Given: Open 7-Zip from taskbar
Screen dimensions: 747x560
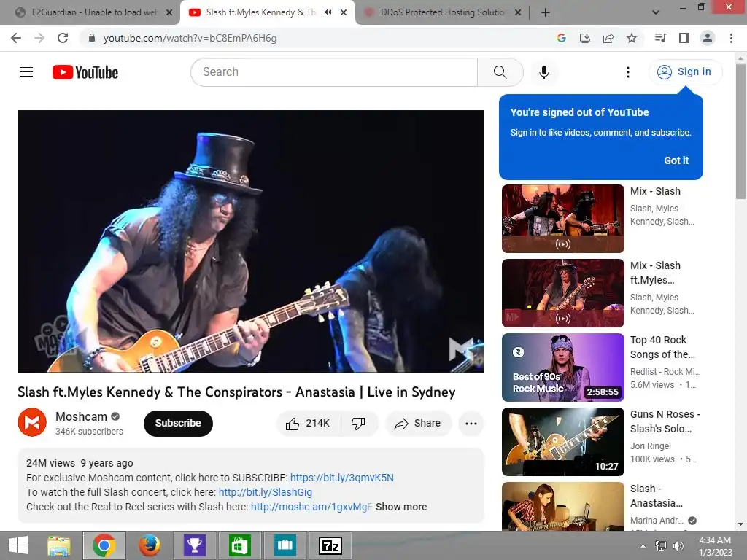Looking at the screenshot, I should pyautogui.click(x=330, y=545).
